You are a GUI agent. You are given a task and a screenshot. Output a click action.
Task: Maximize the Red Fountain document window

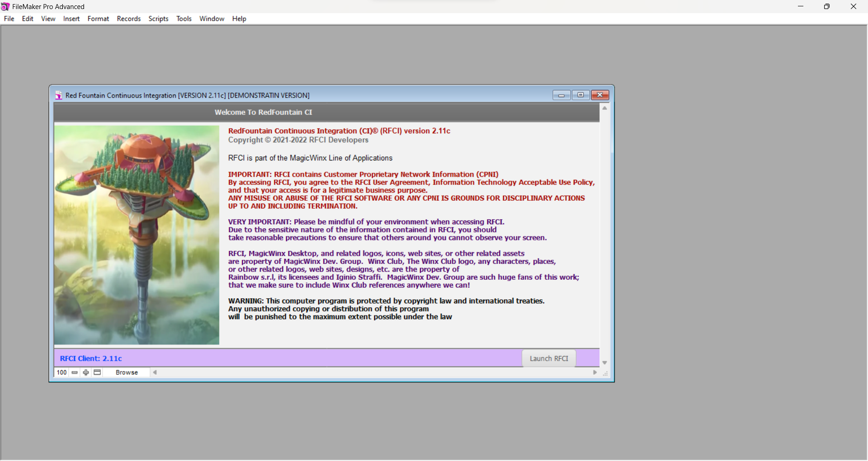(x=580, y=95)
